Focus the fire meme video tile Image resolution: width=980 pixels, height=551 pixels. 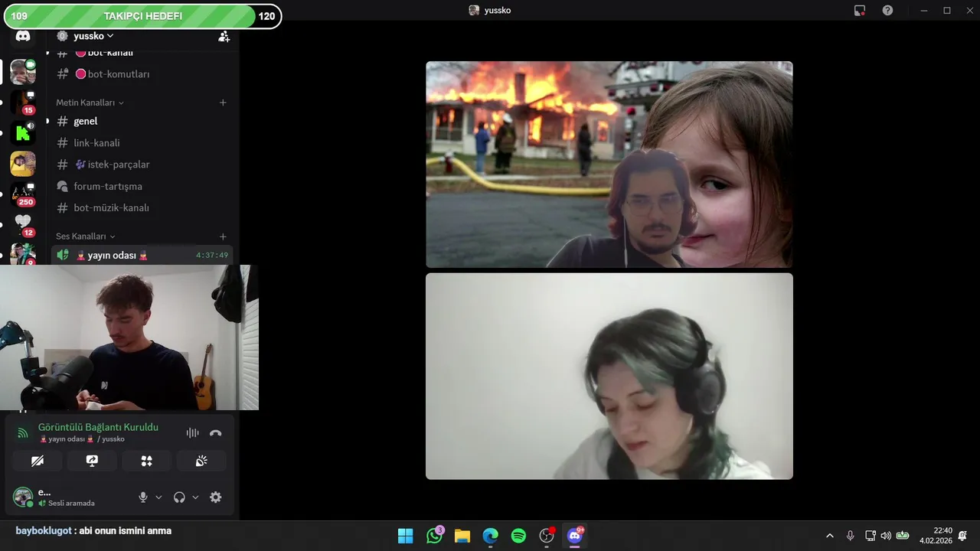[609, 165]
